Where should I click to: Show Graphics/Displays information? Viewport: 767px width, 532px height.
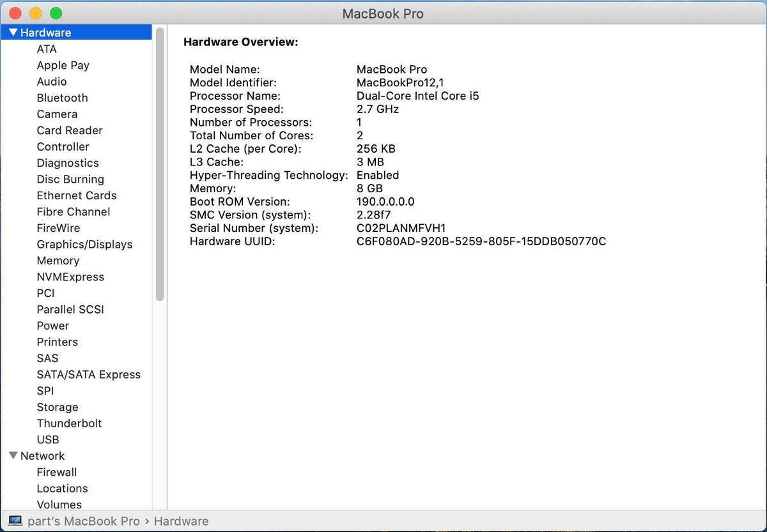tap(84, 245)
